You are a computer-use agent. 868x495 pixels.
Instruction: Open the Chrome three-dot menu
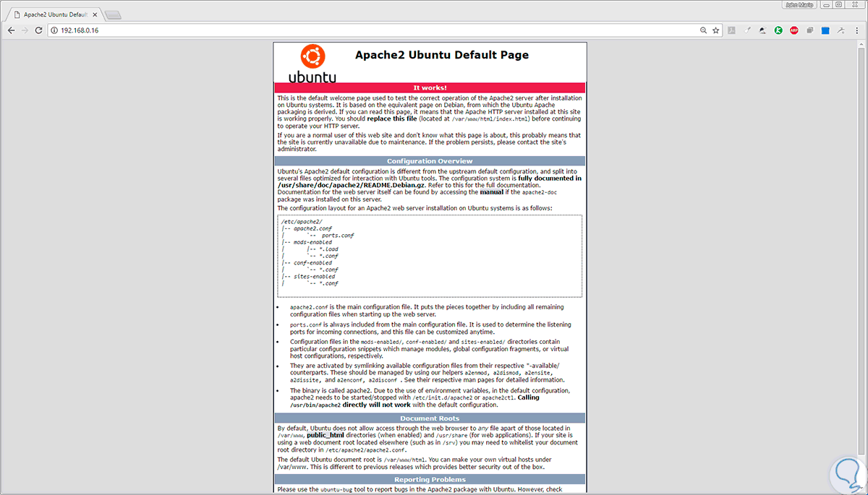click(x=856, y=30)
